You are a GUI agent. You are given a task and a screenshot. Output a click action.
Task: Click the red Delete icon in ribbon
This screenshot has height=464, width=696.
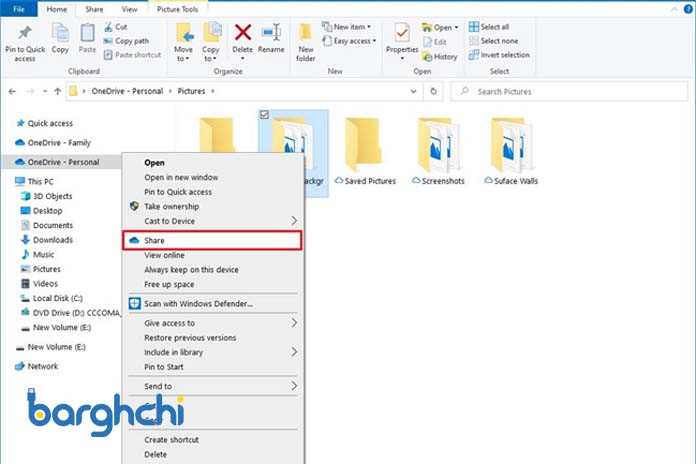(x=243, y=32)
